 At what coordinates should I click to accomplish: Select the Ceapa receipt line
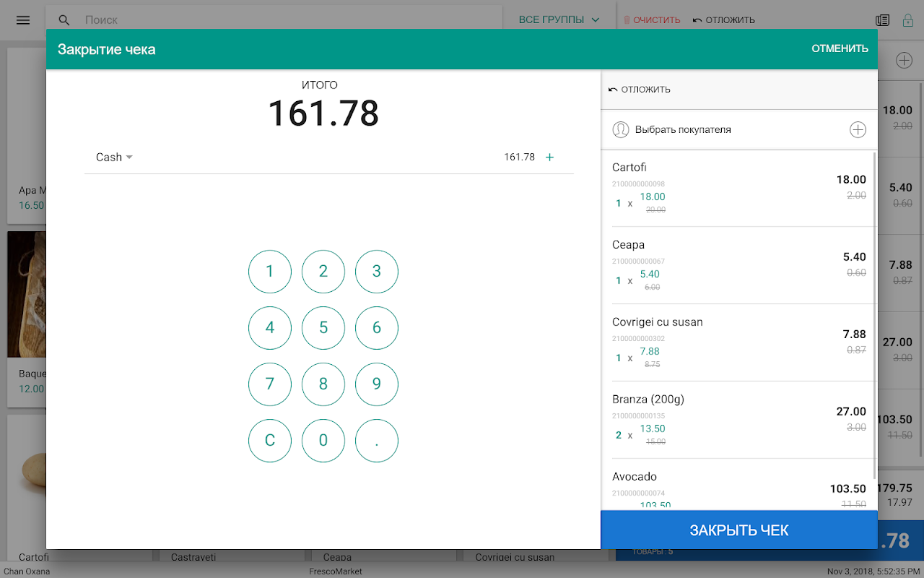[739, 265]
